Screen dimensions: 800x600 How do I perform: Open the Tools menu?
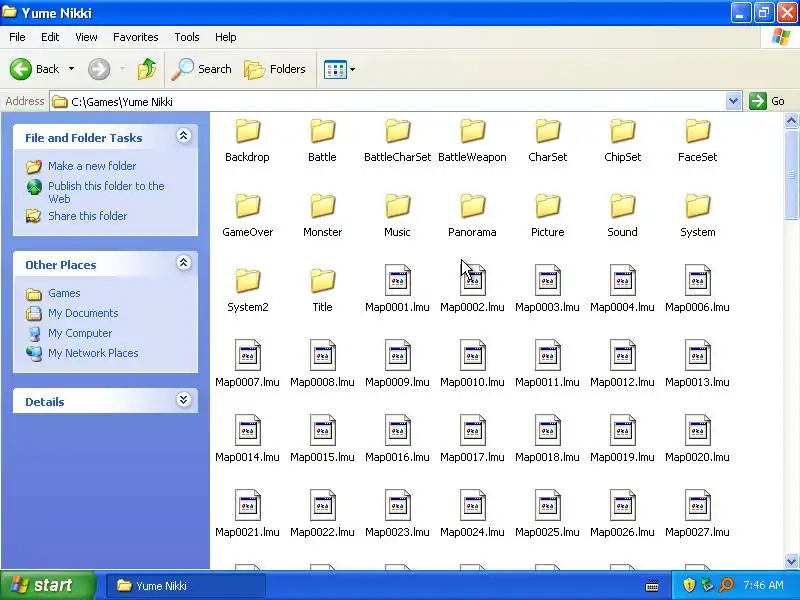[x=187, y=37]
